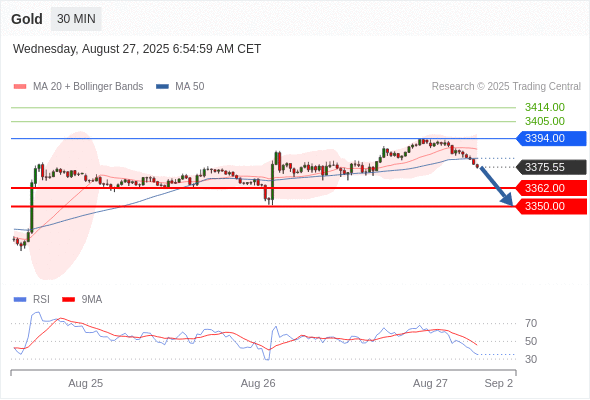Click the MA 20 Bollinger Bands legend swatch
The width and height of the screenshot is (590, 400).
pos(20,87)
